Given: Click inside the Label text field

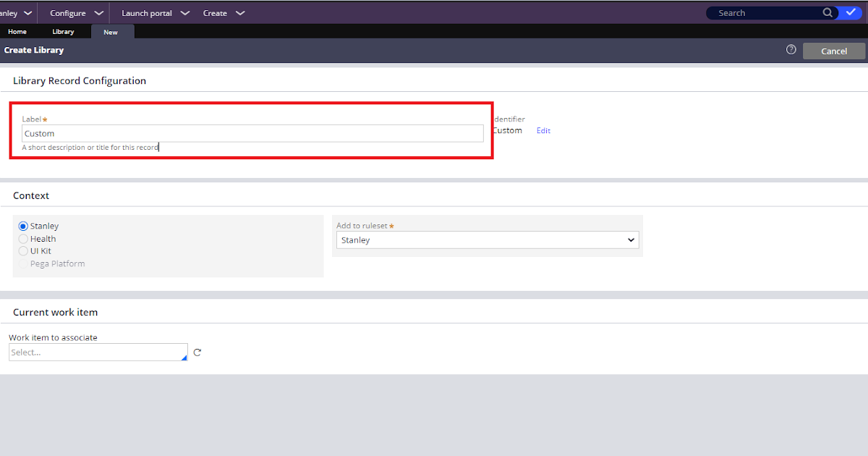Looking at the screenshot, I should [x=252, y=133].
